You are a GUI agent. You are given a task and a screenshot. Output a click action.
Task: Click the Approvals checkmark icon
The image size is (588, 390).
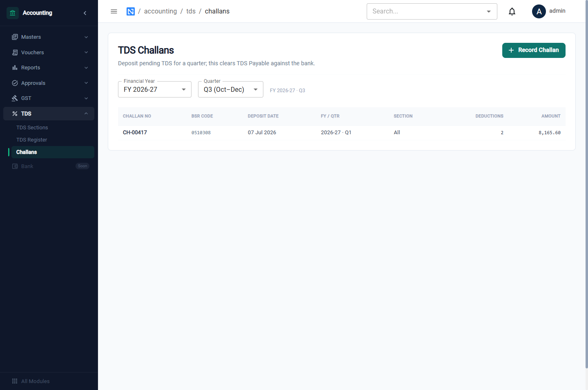(15, 83)
